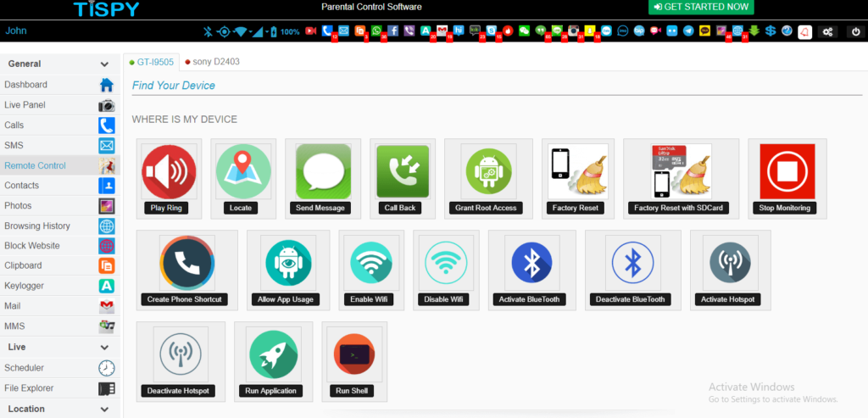This screenshot has width=868, height=418.
Task: Open GPS dropdown arrow in the status bar
Action: pyautogui.click(x=232, y=32)
